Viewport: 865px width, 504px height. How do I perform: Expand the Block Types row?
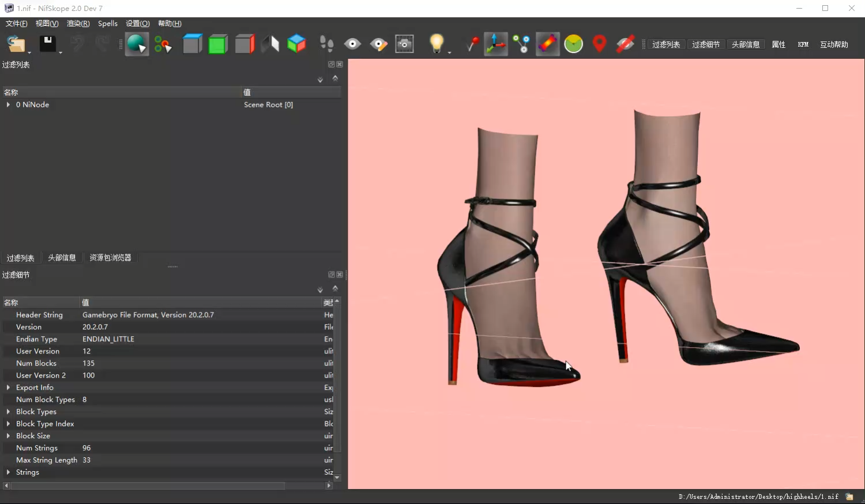(x=8, y=412)
